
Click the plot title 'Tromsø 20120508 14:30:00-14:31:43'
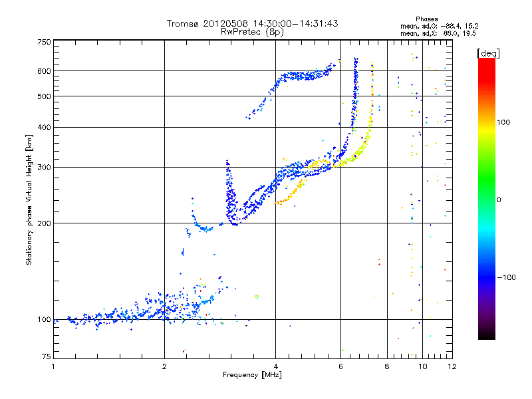pyautogui.click(x=252, y=23)
